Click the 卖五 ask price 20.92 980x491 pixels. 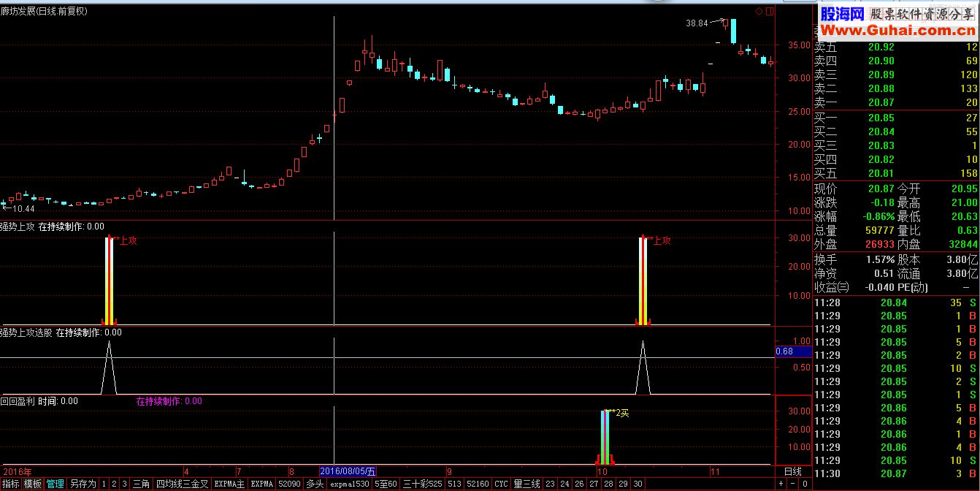880,47
